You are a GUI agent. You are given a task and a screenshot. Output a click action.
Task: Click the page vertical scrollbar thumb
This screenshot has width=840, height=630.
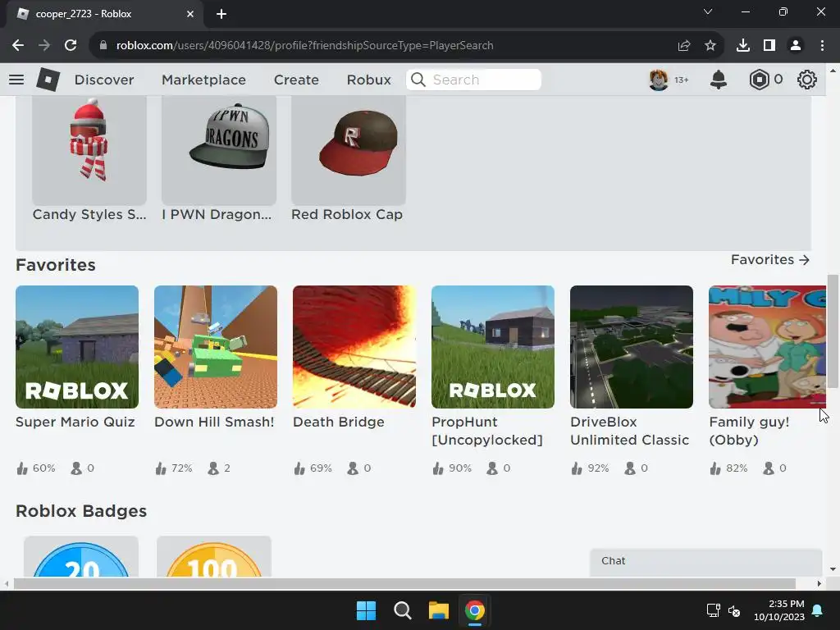click(833, 331)
